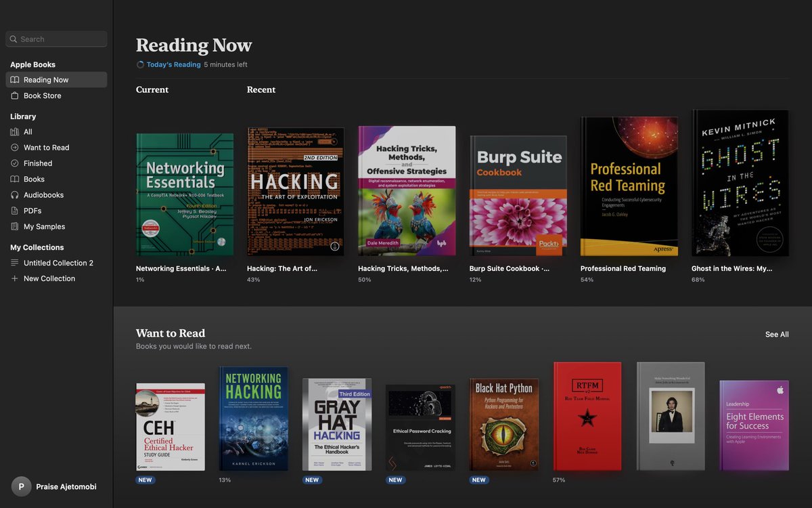Open the Ethical Password Cracking cover
Image resolution: width=812 pixels, height=508 pixels.
[x=420, y=427]
